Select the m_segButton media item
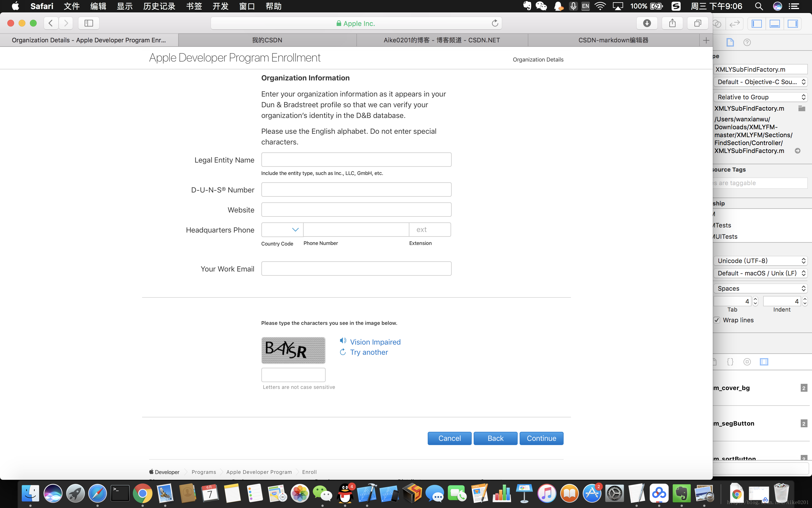The image size is (812, 508). (760, 423)
